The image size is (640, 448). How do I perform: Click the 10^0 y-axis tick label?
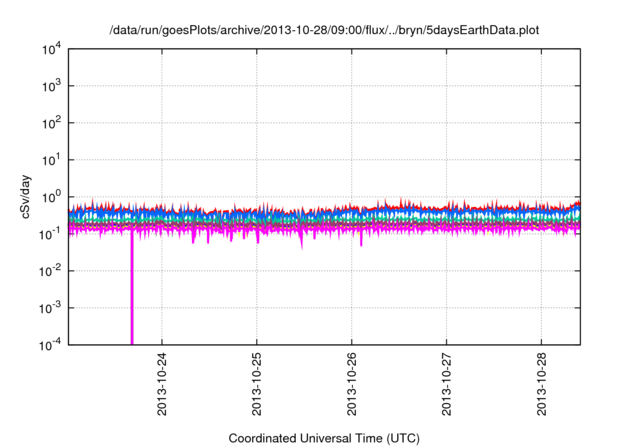(52, 197)
